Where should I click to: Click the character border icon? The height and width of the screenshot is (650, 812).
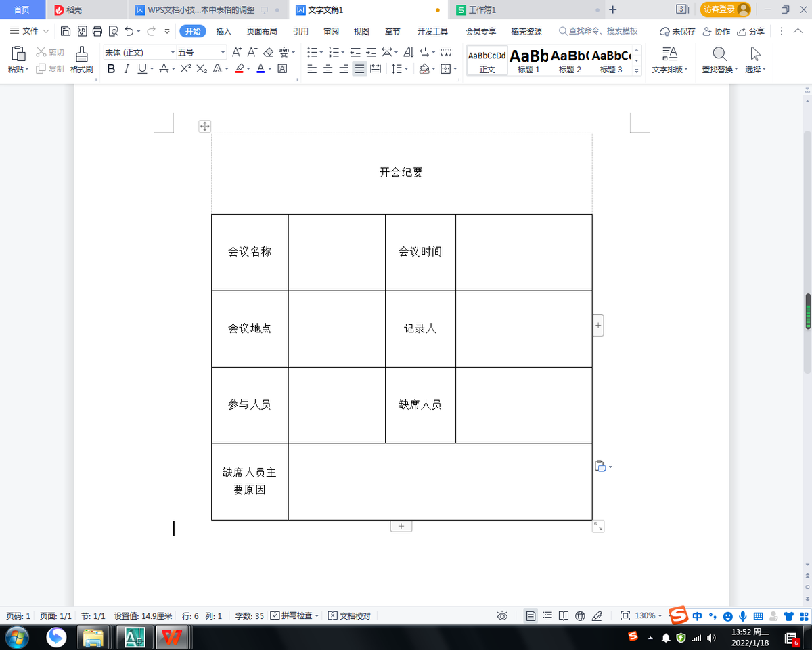[283, 68]
